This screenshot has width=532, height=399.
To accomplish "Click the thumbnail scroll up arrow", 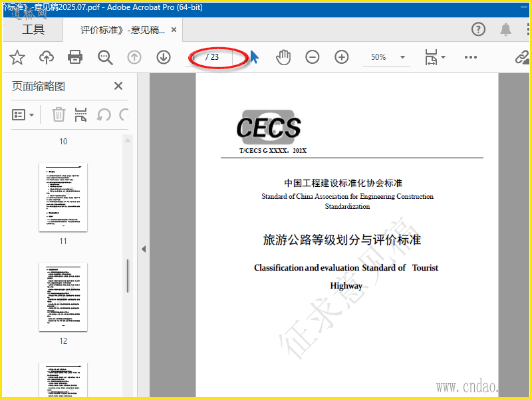I will 128,140.
